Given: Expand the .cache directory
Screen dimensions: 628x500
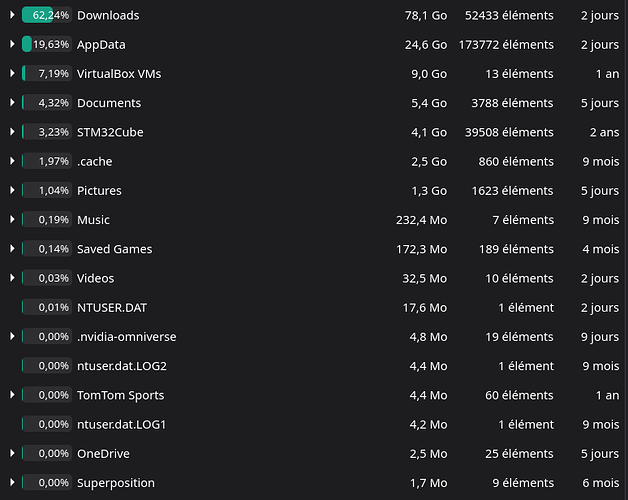Looking at the screenshot, I should [12, 161].
